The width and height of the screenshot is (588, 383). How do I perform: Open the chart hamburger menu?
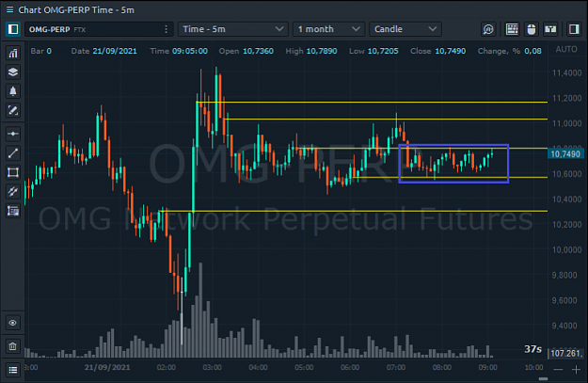point(9,9)
